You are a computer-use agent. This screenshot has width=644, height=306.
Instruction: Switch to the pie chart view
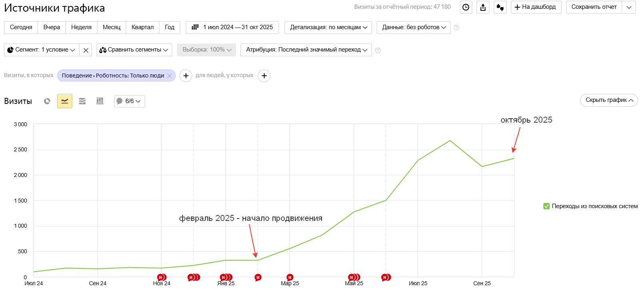pyautogui.click(x=47, y=101)
